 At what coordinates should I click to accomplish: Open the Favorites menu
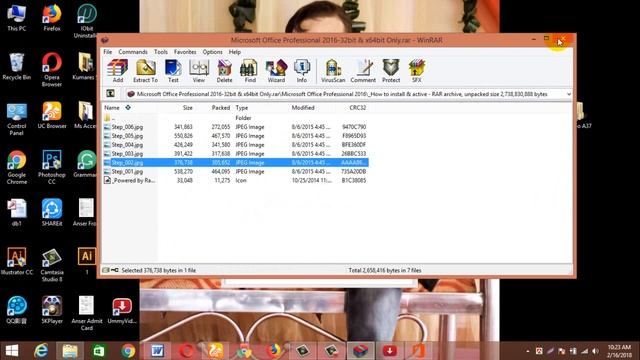[x=185, y=52]
